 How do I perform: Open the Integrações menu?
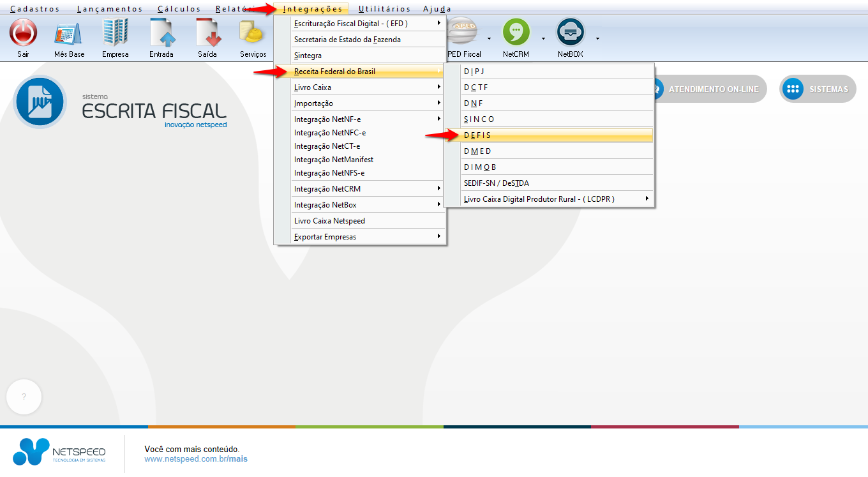(313, 9)
